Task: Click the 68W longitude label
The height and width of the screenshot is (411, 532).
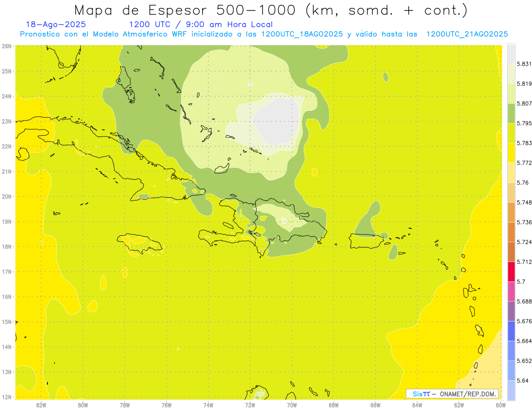Action: (x=334, y=405)
